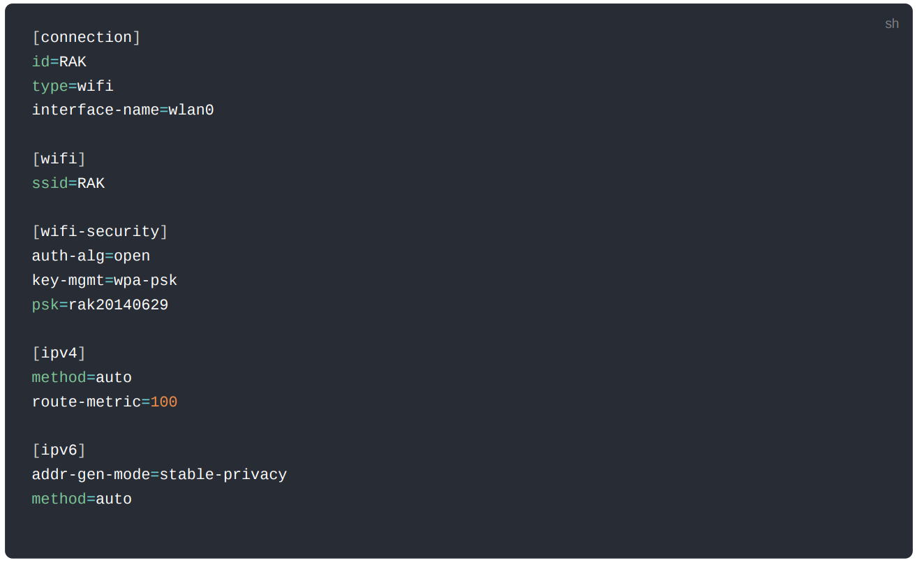Click method=auto under ipv6
The width and height of the screenshot is (924, 565).
coord(82,499)
